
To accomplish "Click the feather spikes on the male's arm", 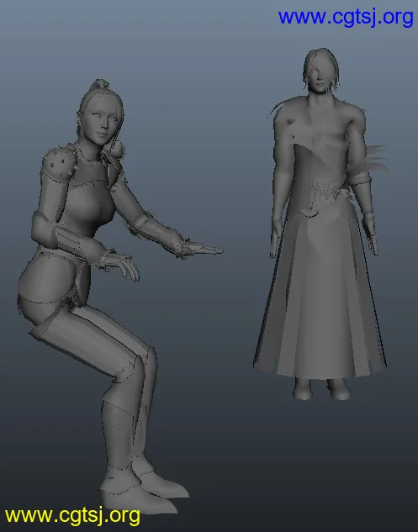I will click(x=373, y=160).
